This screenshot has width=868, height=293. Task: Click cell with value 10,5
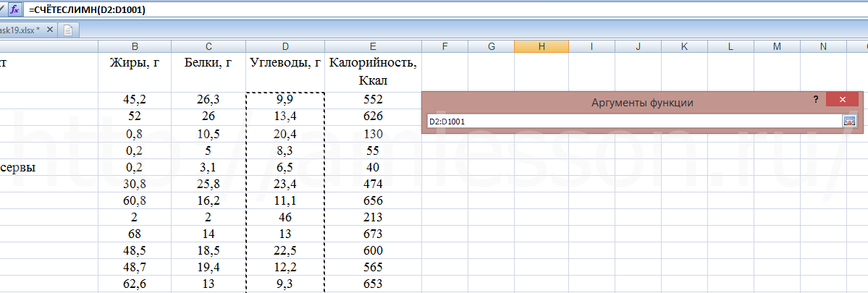pos(208,134)
